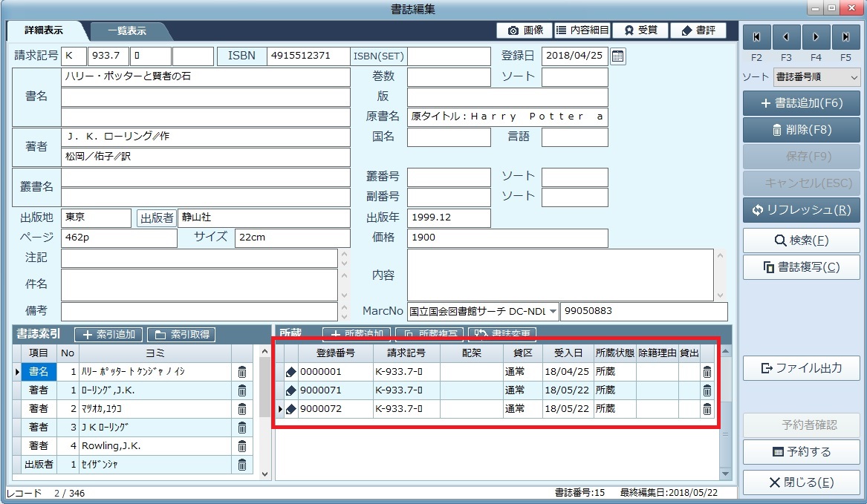Image resolution: width=867 pixels, height=504 pixels.
Task: Open the 画像 image button
Action: pyautogui.click(x=525, y=30)
